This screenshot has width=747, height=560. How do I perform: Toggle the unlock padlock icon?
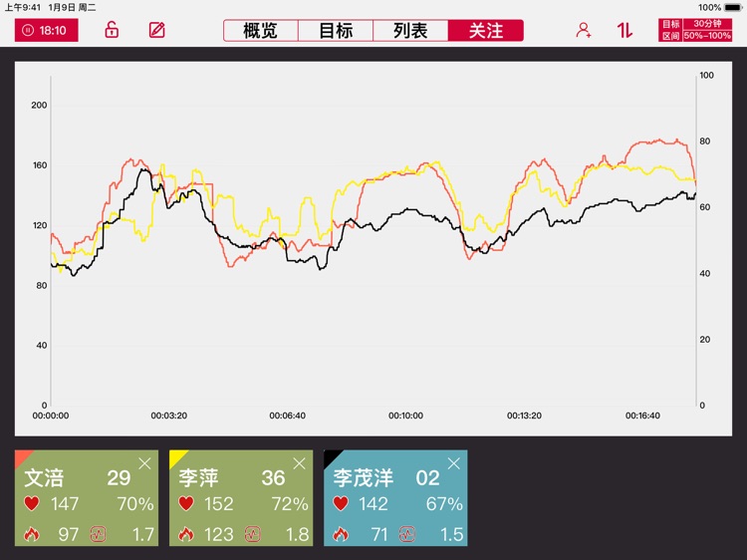[112, 30]
